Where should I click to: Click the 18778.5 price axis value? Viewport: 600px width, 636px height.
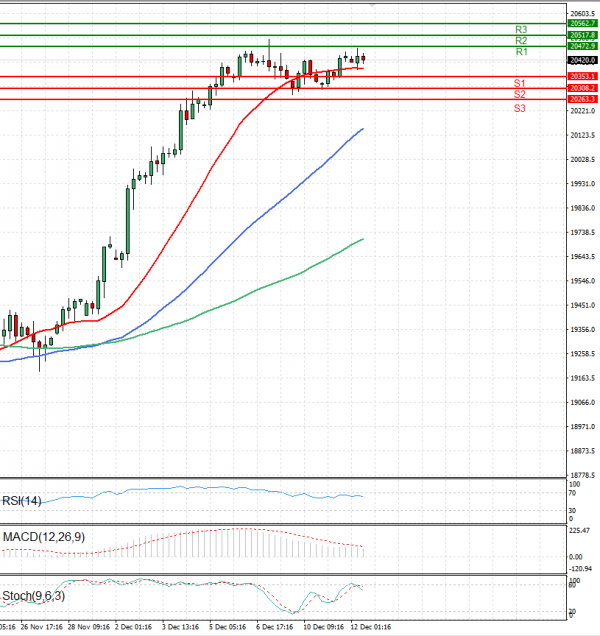[x=583, y=475]
